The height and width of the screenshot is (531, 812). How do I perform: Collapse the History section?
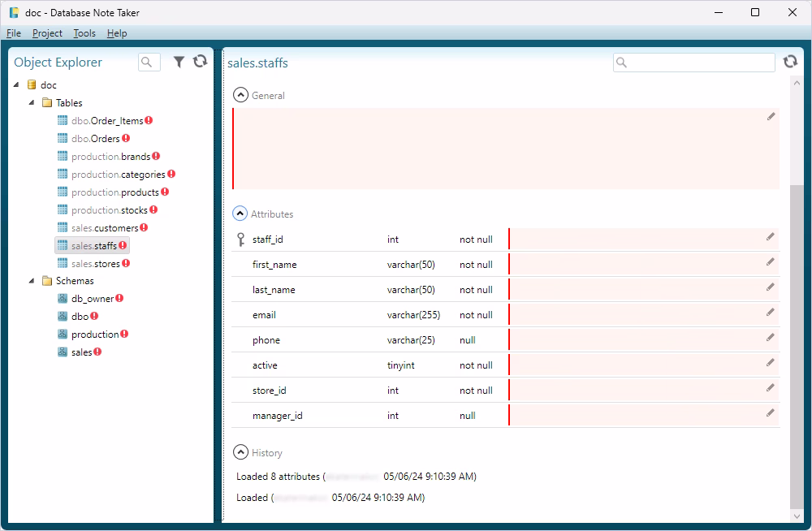[x=241, y=452]
